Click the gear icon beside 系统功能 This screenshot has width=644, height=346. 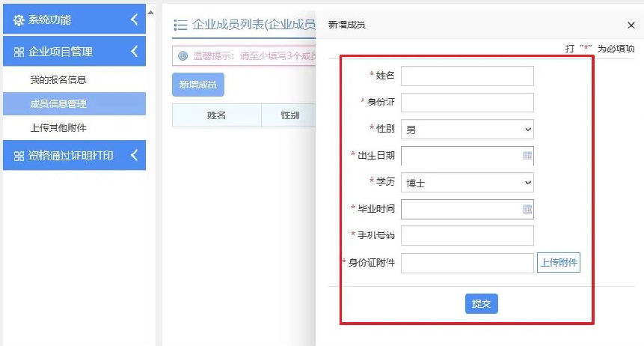19,19
